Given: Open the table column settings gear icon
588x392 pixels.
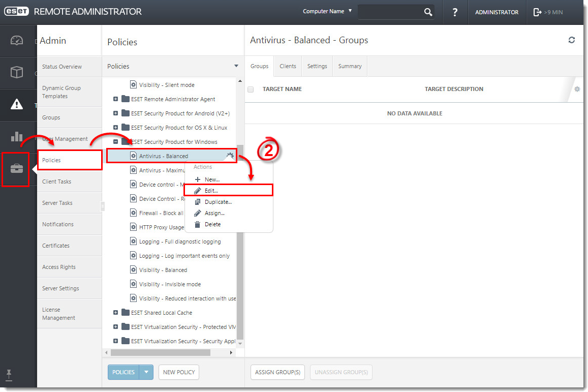Looking at the screenshot, I should pyautogui.click(x=577, y=89).
